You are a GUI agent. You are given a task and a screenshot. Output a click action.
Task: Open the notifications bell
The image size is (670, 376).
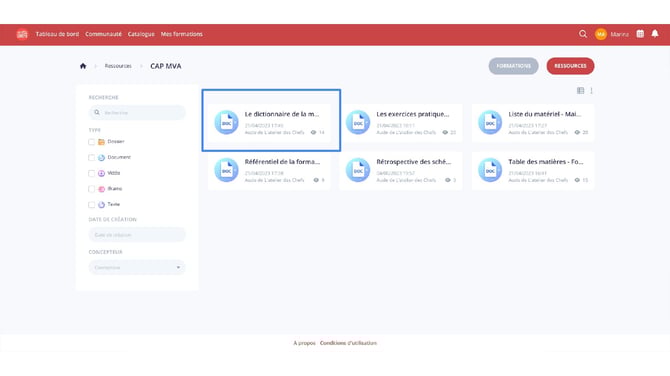coord(655,34)
